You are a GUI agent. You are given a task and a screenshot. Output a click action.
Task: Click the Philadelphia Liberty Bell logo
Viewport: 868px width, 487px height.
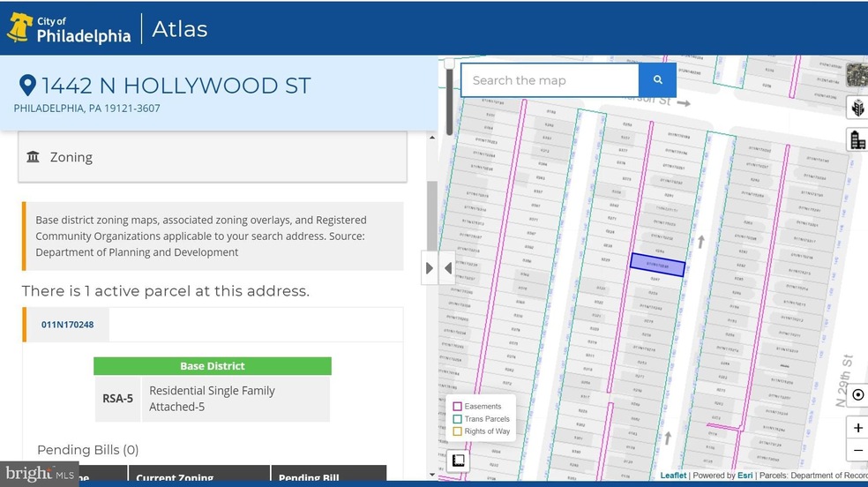tap(19, 29)
